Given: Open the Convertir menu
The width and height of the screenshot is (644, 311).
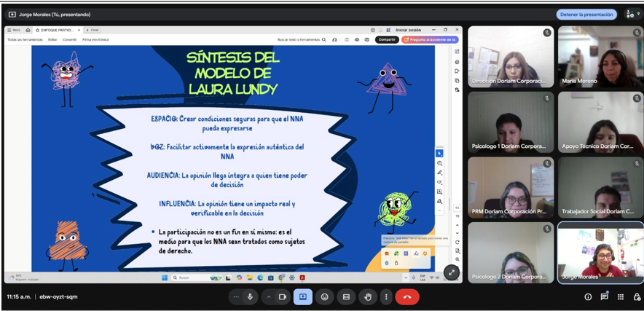Looking at the screenshot, I should coord(69,40).
